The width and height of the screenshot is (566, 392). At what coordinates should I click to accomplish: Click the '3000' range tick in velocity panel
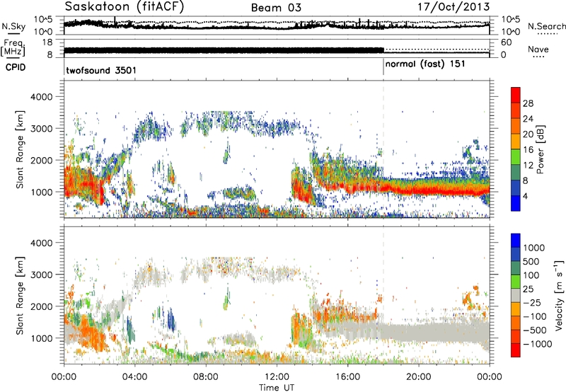pyautogui.click(x=41, y=275)
